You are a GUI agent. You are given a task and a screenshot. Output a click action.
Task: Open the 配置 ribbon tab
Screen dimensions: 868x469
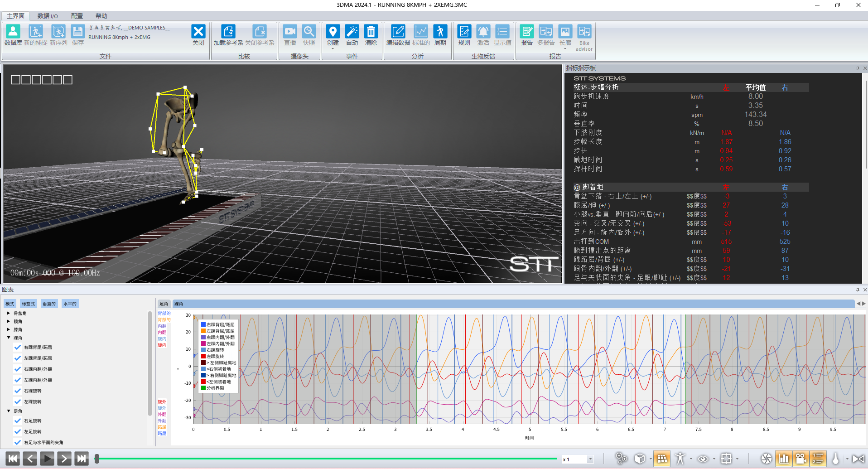point(77,16)
